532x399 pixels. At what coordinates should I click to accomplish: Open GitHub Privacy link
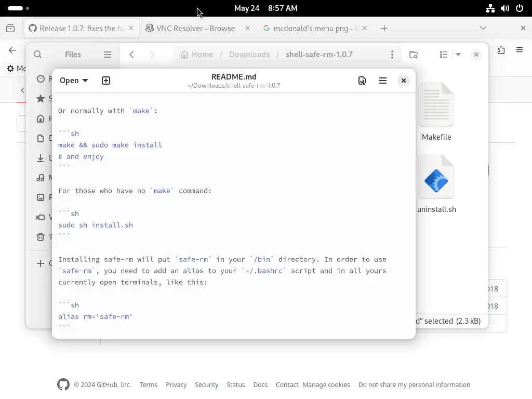coord(176,385)
